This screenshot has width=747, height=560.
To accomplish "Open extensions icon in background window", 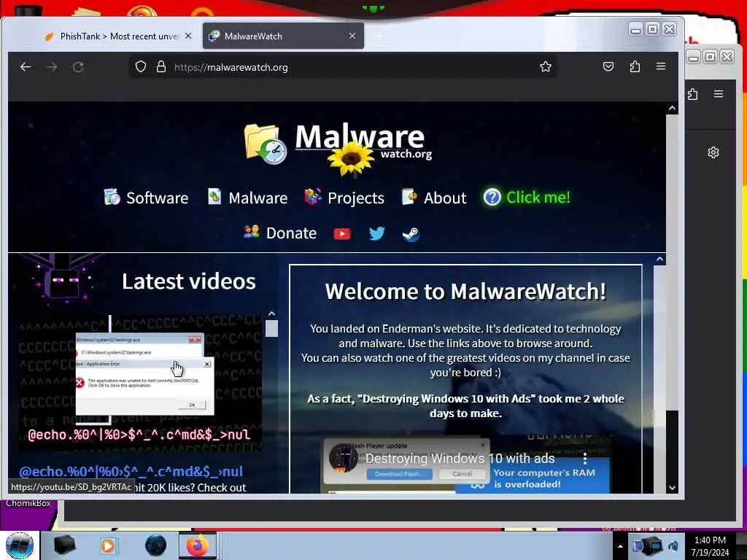I will pos(693,94).
